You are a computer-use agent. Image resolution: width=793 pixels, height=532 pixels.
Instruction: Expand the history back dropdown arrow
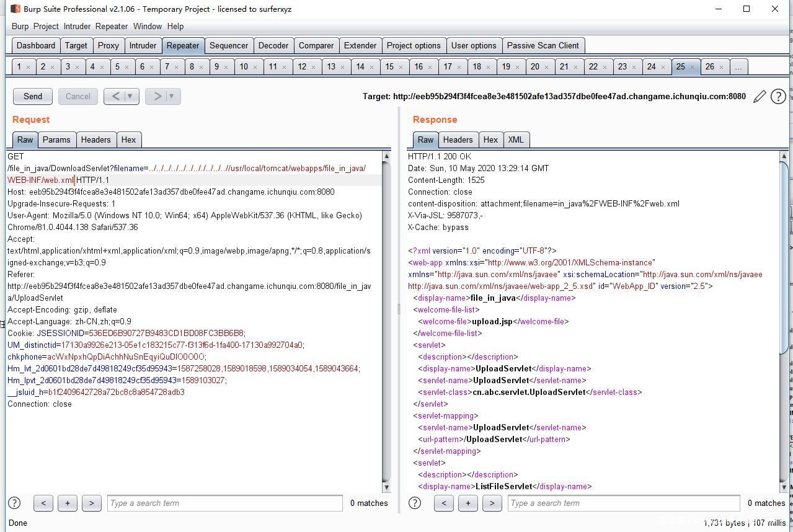[x=130, y=96]
